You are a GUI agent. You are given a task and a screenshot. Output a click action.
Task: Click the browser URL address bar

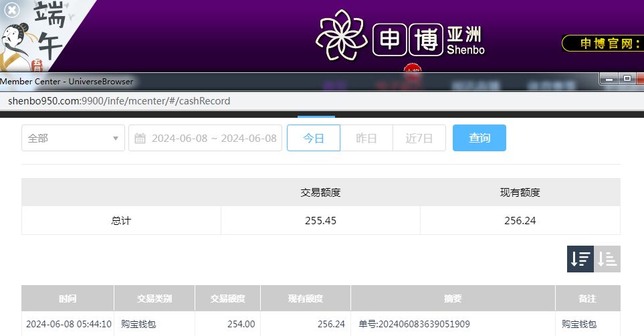(x=267, y=101)
